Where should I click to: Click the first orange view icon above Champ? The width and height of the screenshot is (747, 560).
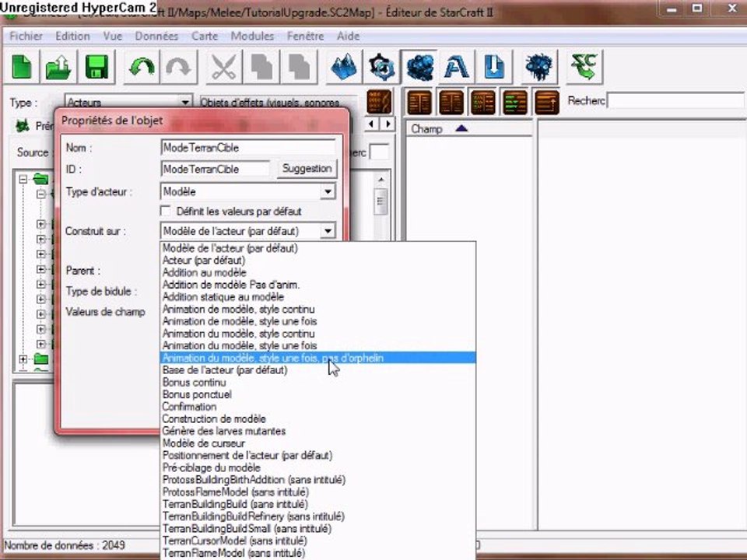419,102
